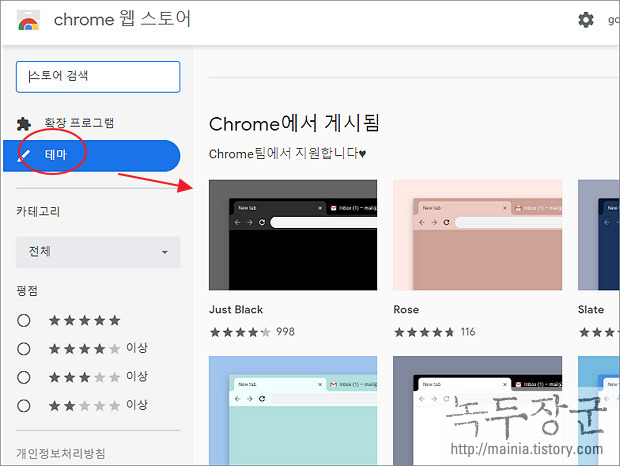Screen dimensions: 620x466
Task: Click the Rose theme title
Action: (406, 309)
